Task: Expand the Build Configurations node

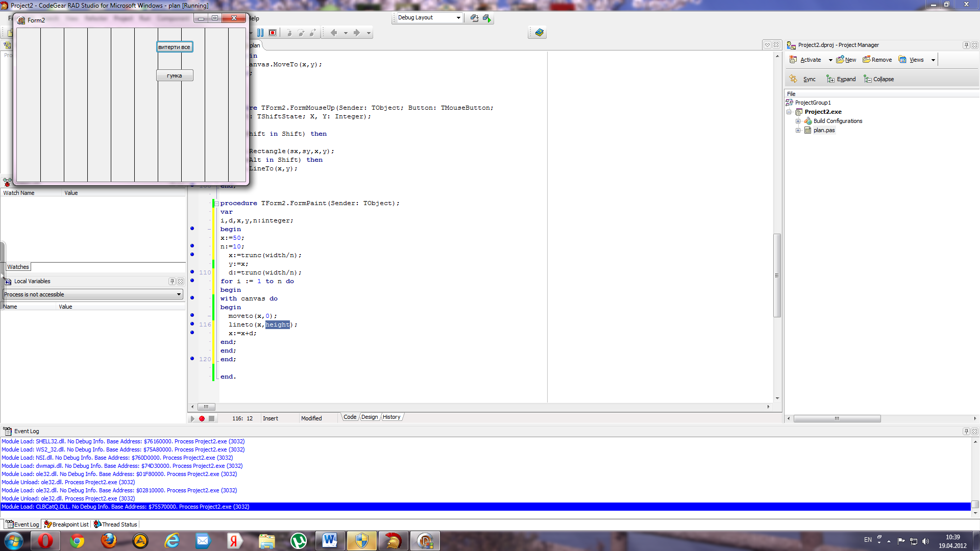Action: [798, 121]
